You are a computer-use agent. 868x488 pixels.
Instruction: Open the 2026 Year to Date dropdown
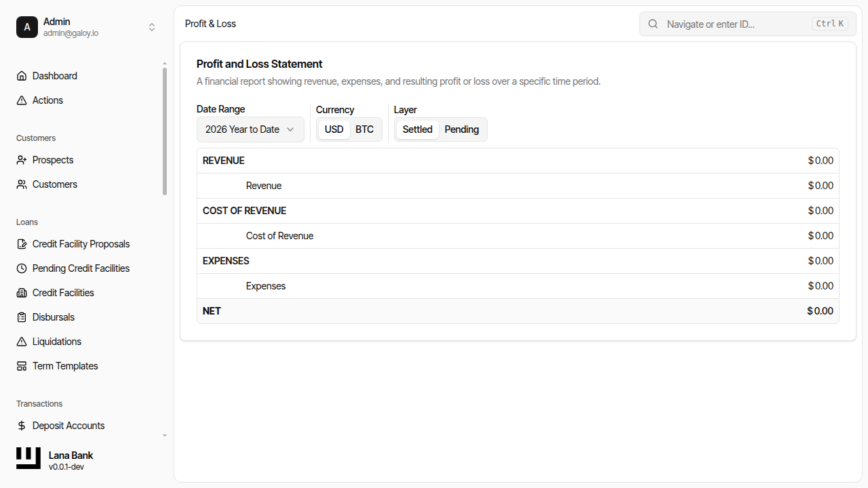click(x=250, y=129)
